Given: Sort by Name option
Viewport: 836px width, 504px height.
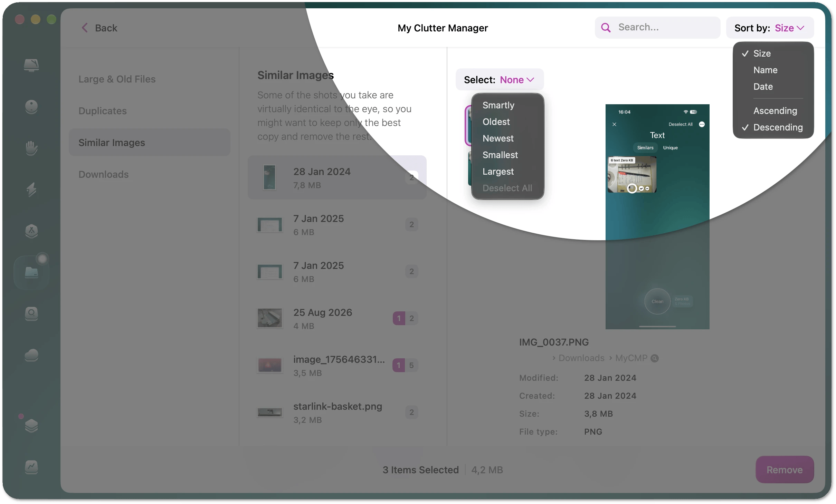Looking at the screenshot, I should 773,70.
